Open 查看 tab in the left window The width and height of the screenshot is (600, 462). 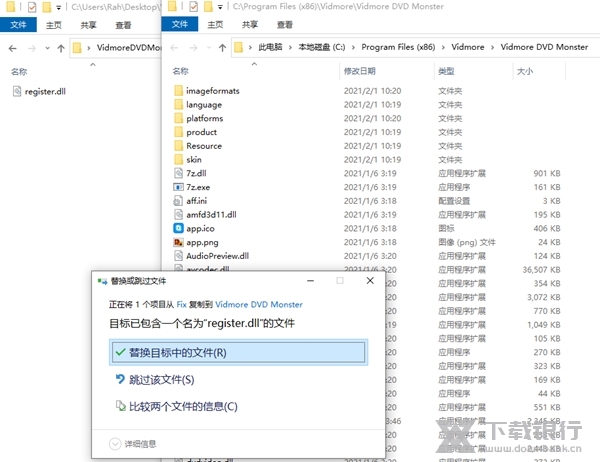pos(123,25)
